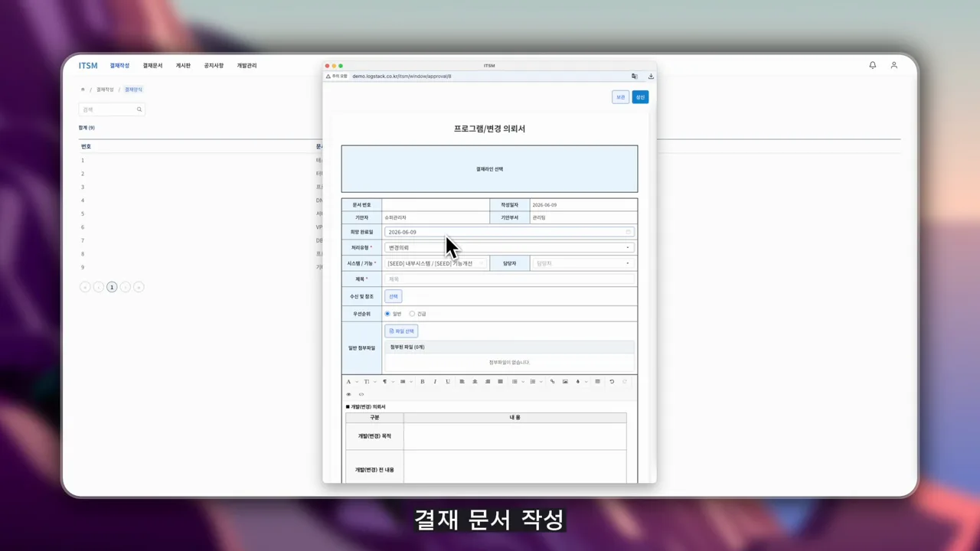Open the 담당자 dropdown
This screenshot has width=980, height=551.
(583, 263)
